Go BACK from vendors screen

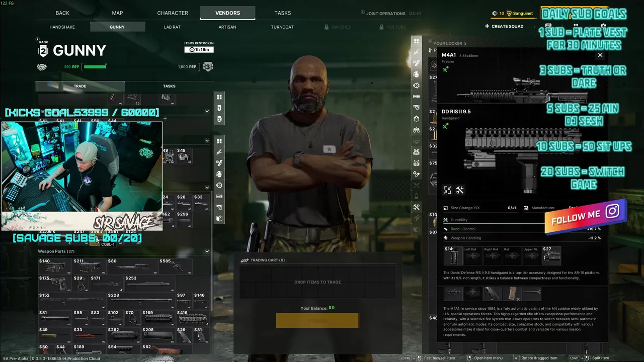tap(62, 13)
